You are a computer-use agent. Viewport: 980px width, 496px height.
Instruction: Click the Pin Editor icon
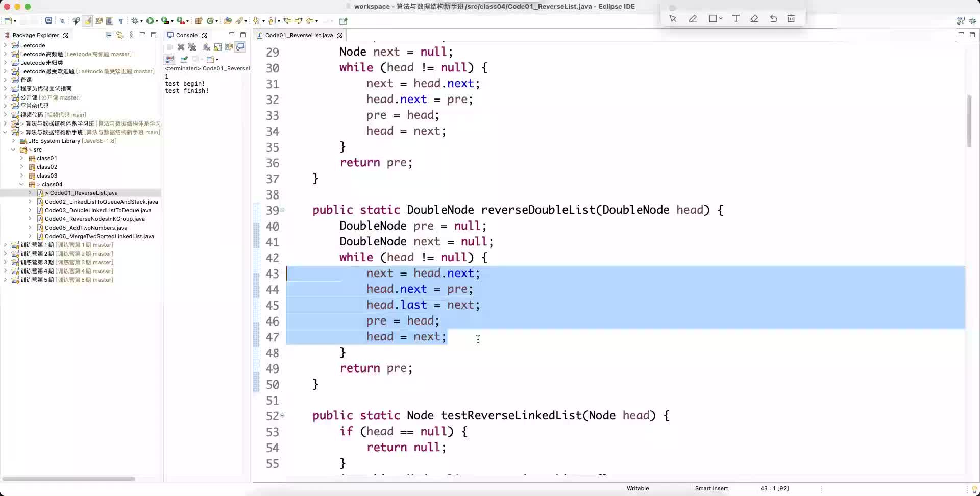[344, 21]
